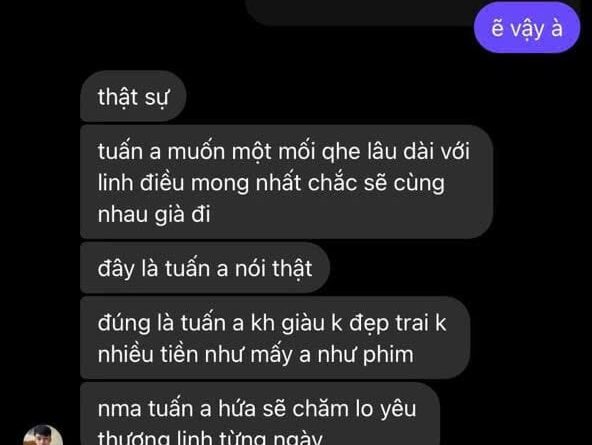This screenshot has height=445, width=592.
Task: Tap the 'nma tuấn a hứa sẽ chăm lo' message
Action: (260, 414)
